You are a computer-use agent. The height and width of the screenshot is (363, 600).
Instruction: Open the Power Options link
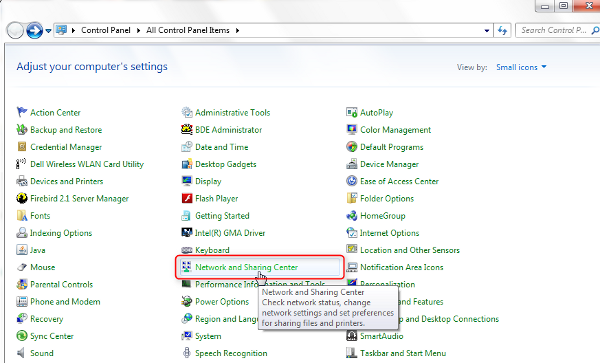pyautogui.click(x=222, y=301)
